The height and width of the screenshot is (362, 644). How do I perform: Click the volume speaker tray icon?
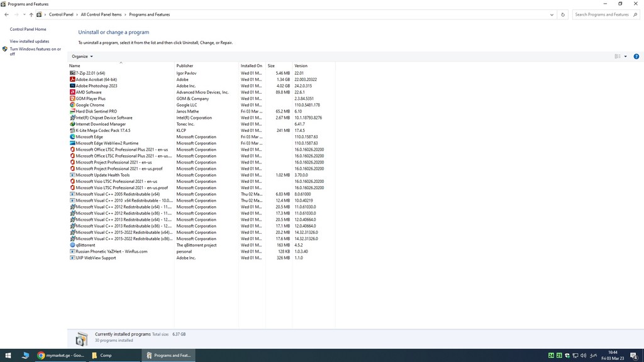point(583,356)
